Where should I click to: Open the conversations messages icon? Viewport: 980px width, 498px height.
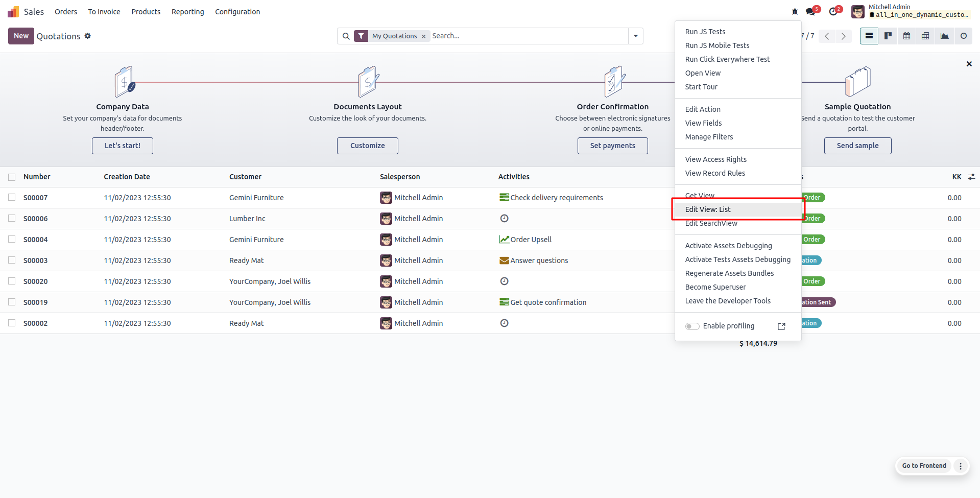click(x=810, y=11)
